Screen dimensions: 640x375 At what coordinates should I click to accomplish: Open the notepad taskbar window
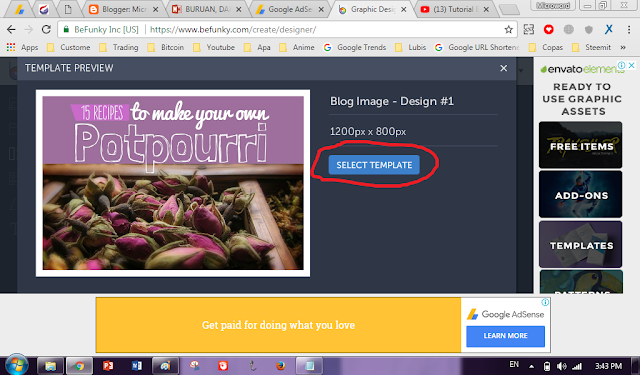coord(309,366)
